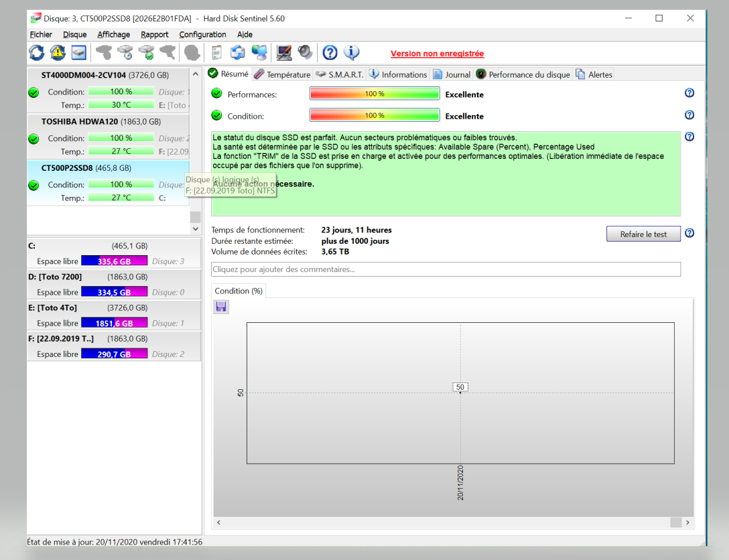Viewport: 729px width, 560px height.
Task: Click the help icon beside Performances row
Action: (689, 93)
